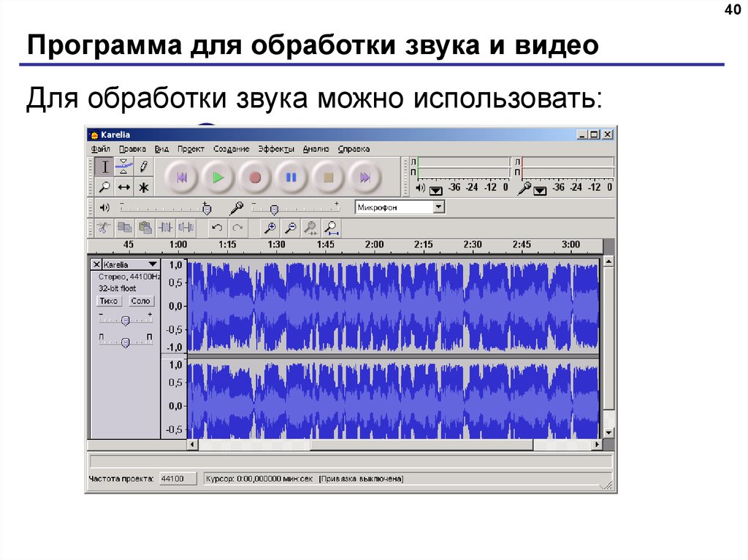
Task: Start playback with green Play button
Action: click(218, 178)
